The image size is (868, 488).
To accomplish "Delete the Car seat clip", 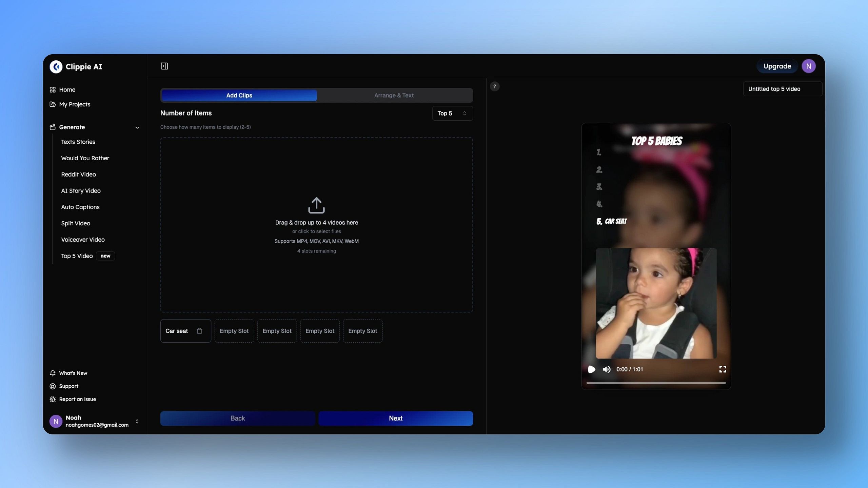I will 199,331.
